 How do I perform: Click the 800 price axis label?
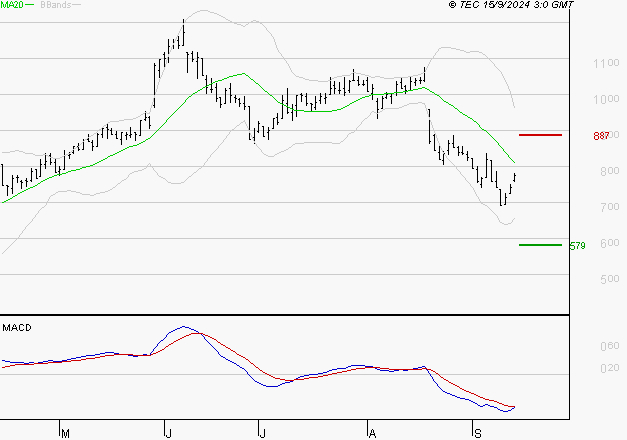click(x=610, y=171)
